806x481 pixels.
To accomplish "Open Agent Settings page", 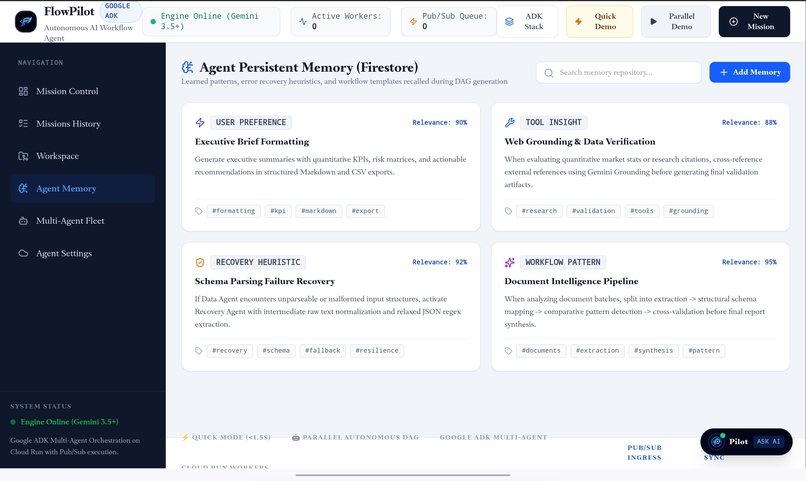I will [82, 253].
